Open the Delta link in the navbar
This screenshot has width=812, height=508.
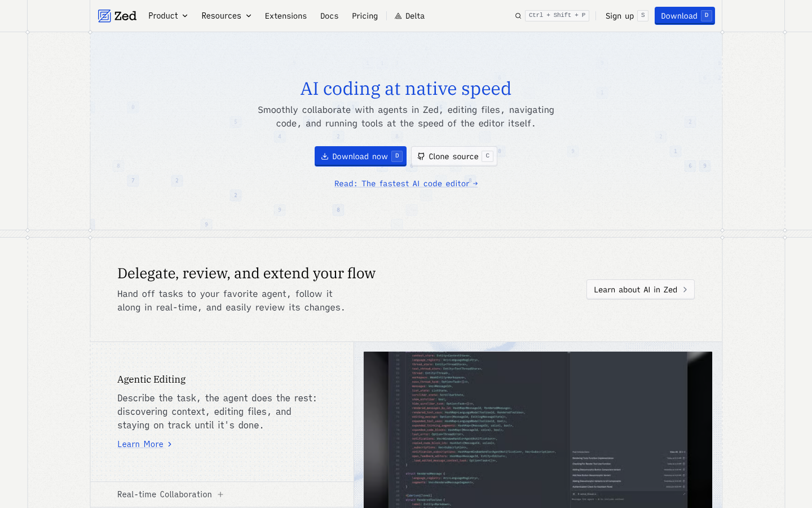410,16
